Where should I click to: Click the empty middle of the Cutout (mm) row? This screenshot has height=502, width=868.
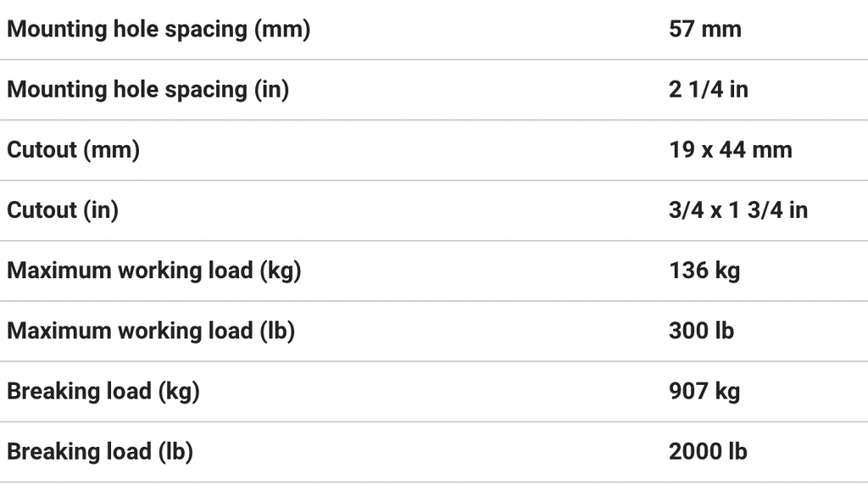398,150
